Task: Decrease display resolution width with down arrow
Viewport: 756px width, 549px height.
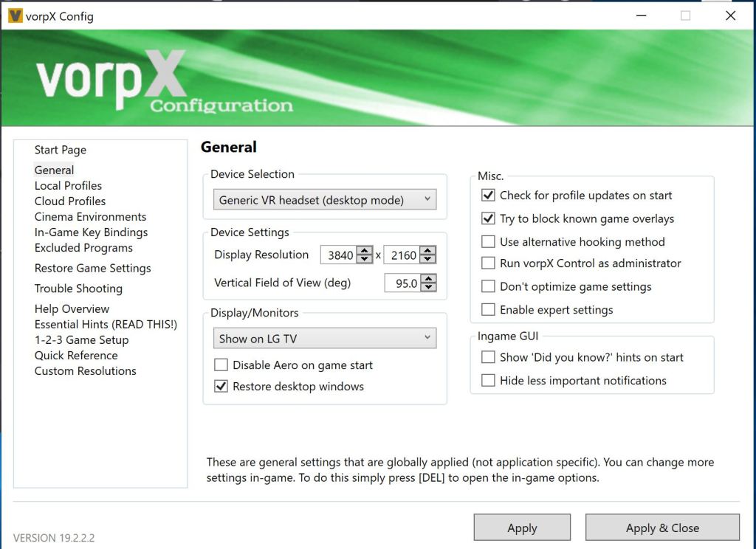Action: pyautogui.click(x=365, y=260)
